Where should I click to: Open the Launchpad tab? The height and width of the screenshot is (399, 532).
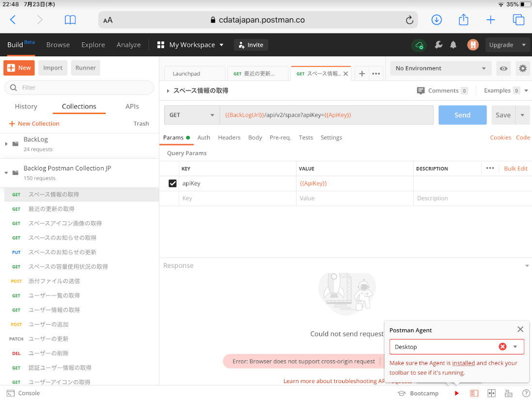[194, 74]
